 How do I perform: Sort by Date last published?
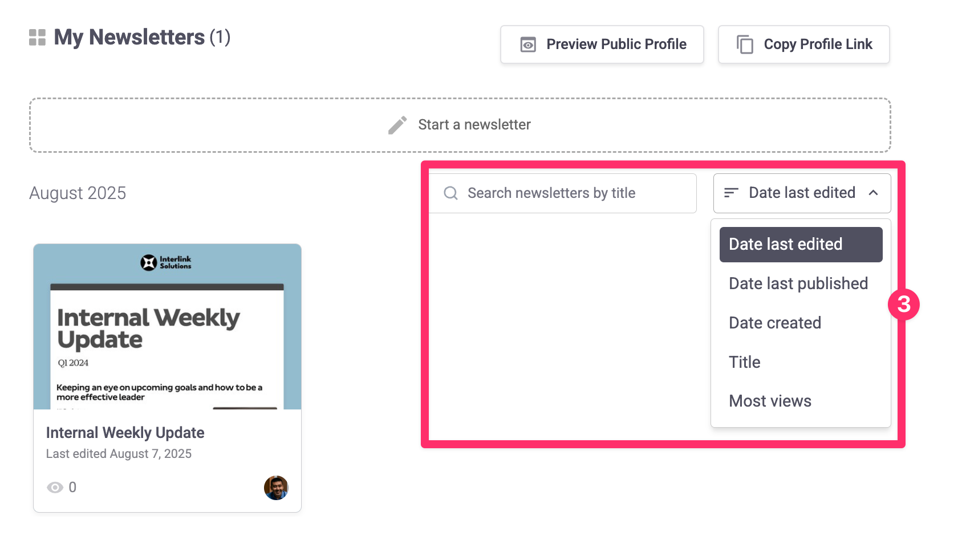coord(798,283)
